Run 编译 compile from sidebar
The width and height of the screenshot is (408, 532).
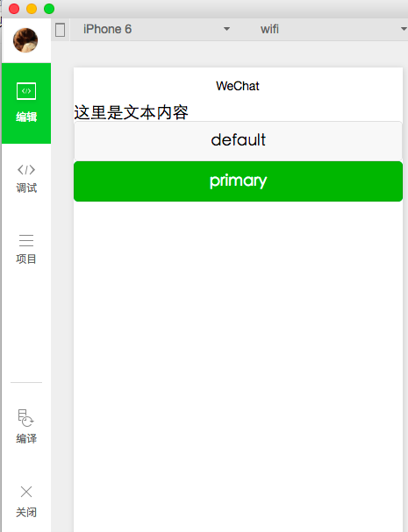pyautogui.click(x=26, y=426)
